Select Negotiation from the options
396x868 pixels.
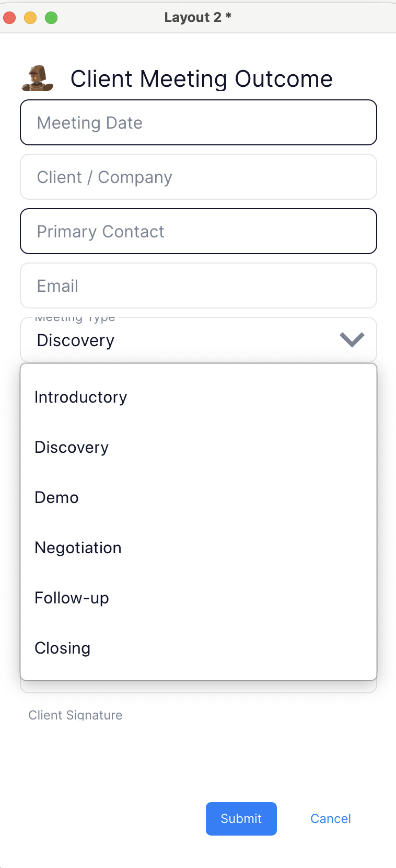[78, 548]
